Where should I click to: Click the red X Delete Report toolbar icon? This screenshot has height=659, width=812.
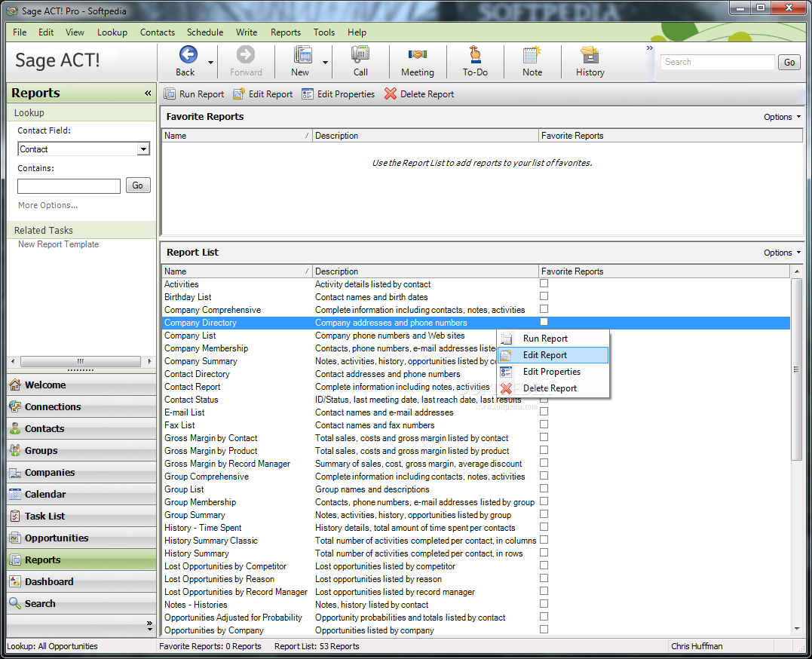point(391,93)
